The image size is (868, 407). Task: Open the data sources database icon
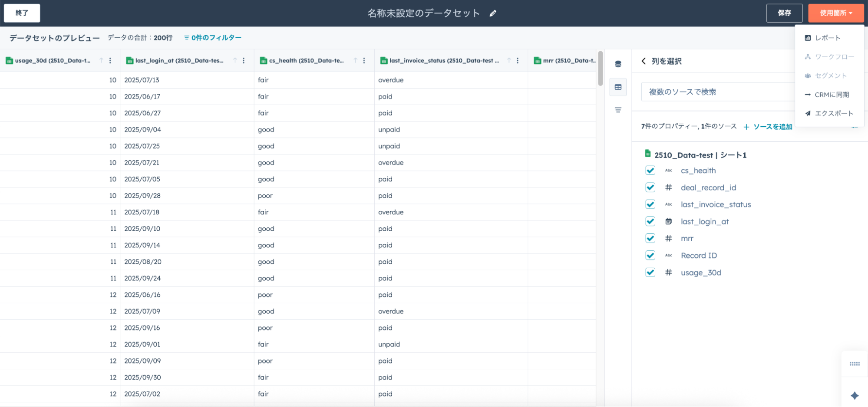click(x=618, y=64)
